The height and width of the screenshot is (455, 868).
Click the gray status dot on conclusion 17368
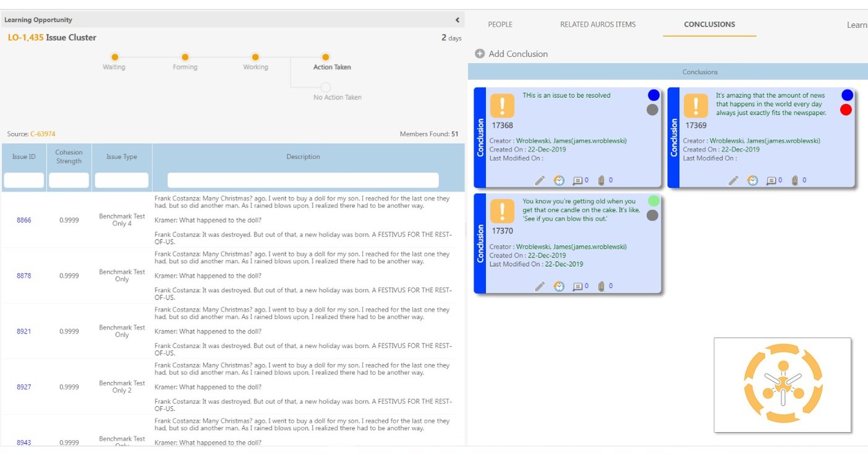point(654,110)
